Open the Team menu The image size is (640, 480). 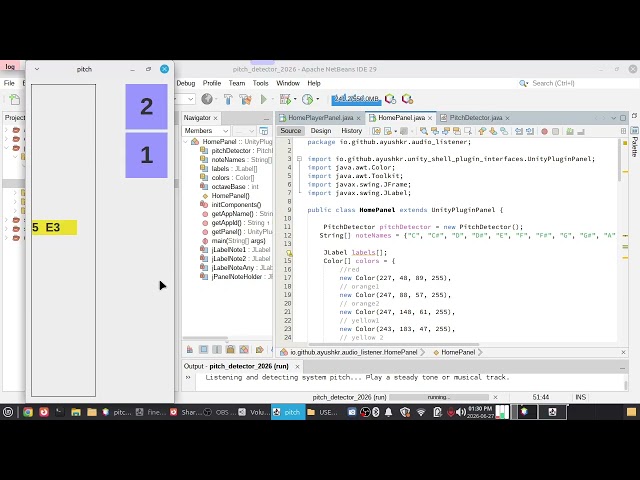[x=237, y=83]
